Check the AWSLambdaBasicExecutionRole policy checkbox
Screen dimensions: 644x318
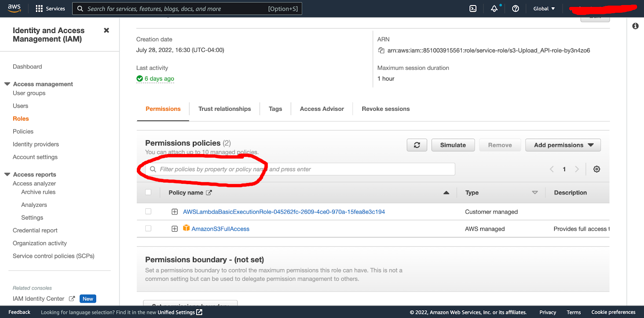(x=148, y=211)
